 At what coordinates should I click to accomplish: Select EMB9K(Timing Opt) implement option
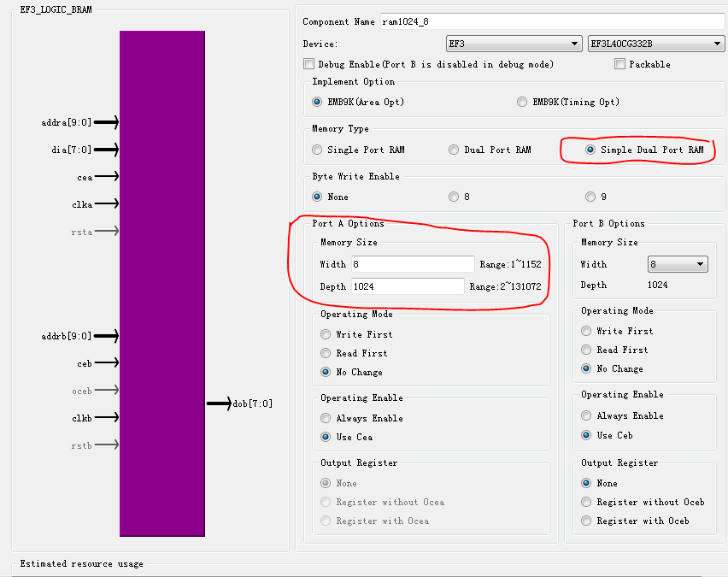(x=522, y=102)
